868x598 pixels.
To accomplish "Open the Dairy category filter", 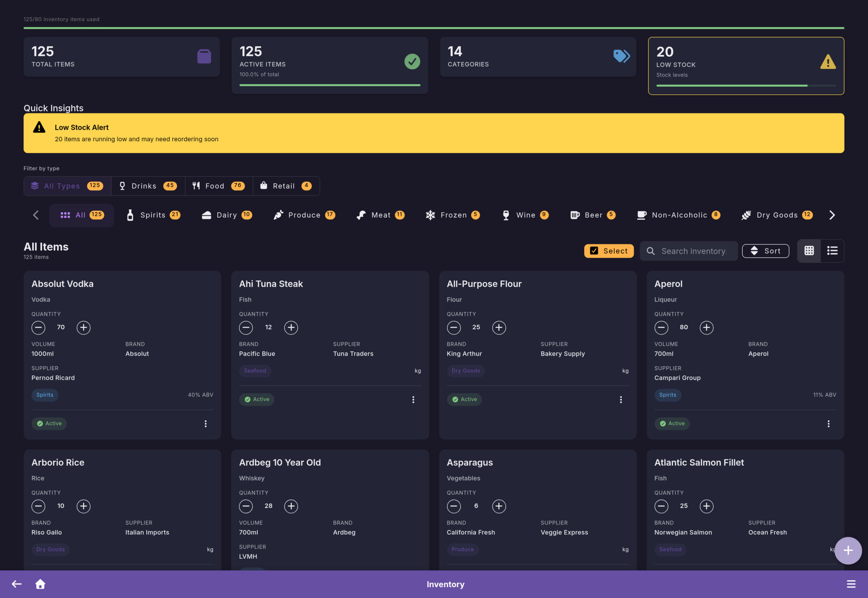I will pyautogui.click(x=226, y=215).
